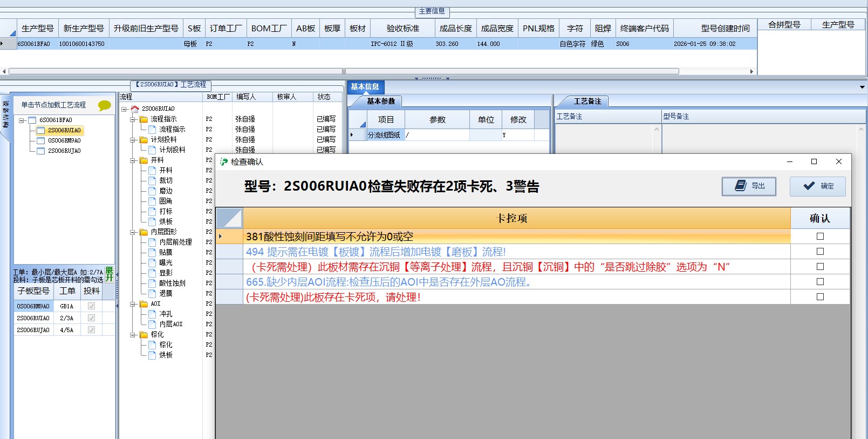Toggle 投料 checkbox for 2S006RUIA0 row
This screenshot has height=439, width=868.
coord(91,318)
